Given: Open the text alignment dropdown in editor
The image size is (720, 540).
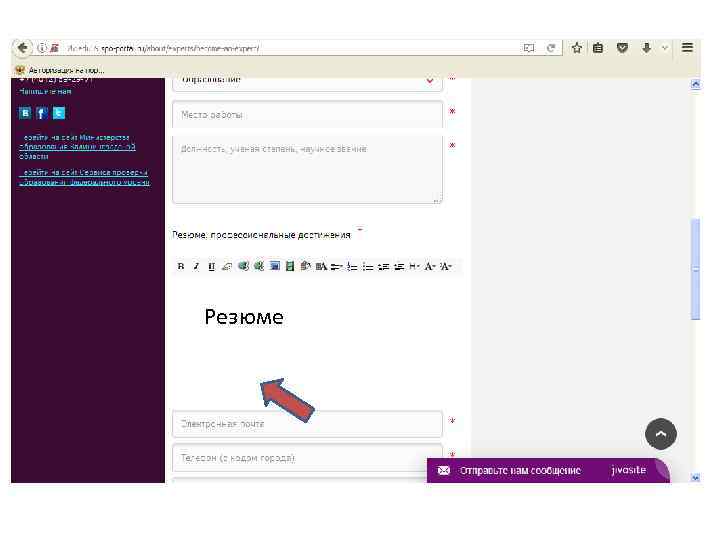Looking at the screenshot, I should coord(337,266).
